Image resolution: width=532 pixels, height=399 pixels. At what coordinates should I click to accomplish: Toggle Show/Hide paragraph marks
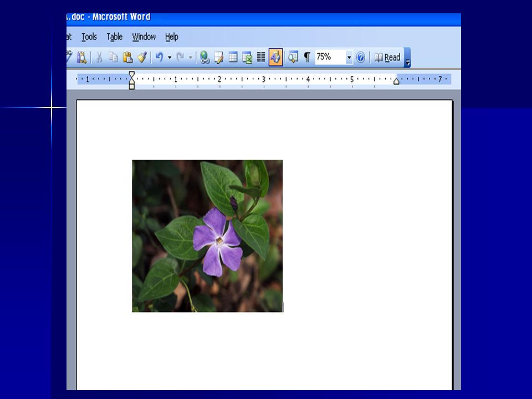coord(307,57)
